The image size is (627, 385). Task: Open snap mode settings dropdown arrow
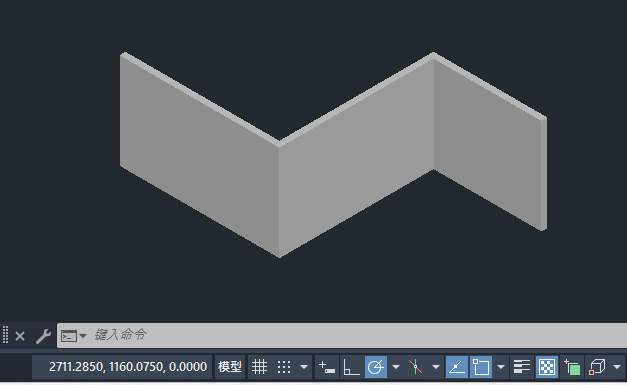tap(304, 367)
